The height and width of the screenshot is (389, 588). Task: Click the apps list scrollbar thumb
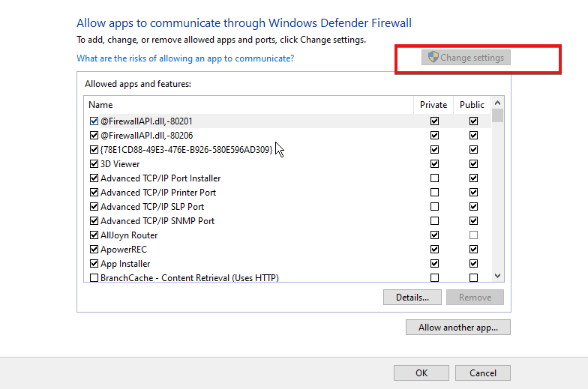(x=498, y=115)
